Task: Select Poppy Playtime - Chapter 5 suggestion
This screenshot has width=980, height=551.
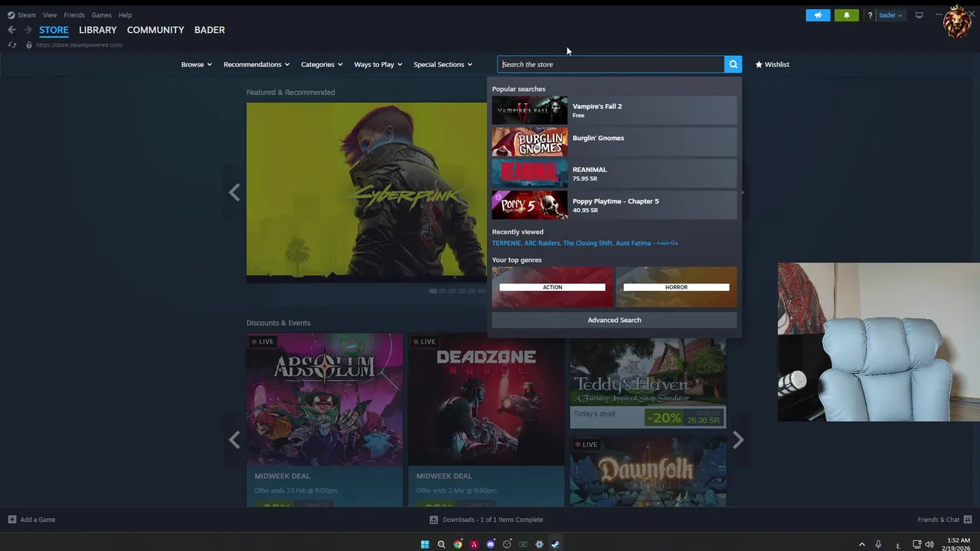Action: pyautogui.click(x=615, y=205)
